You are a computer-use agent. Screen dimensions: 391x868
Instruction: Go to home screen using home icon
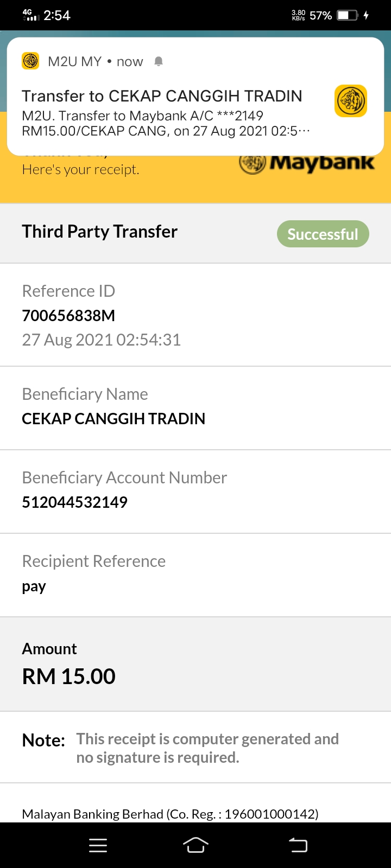click(195, 845)
